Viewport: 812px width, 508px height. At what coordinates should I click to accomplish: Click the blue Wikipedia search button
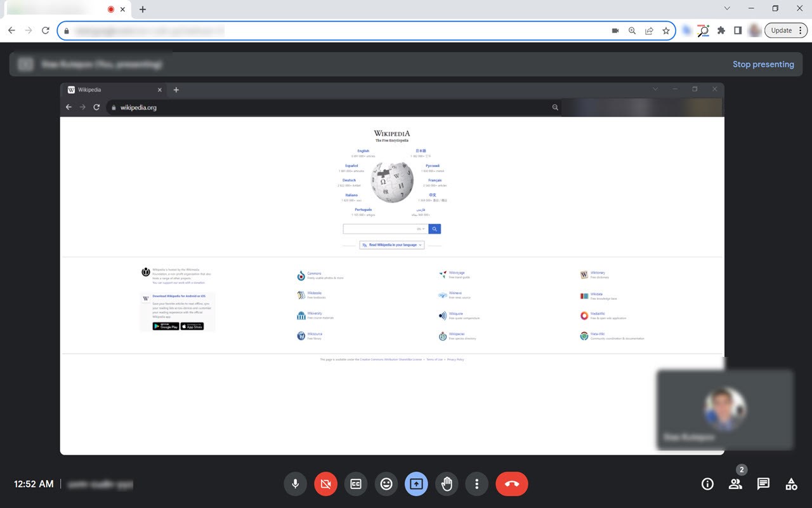click(435, 229)
